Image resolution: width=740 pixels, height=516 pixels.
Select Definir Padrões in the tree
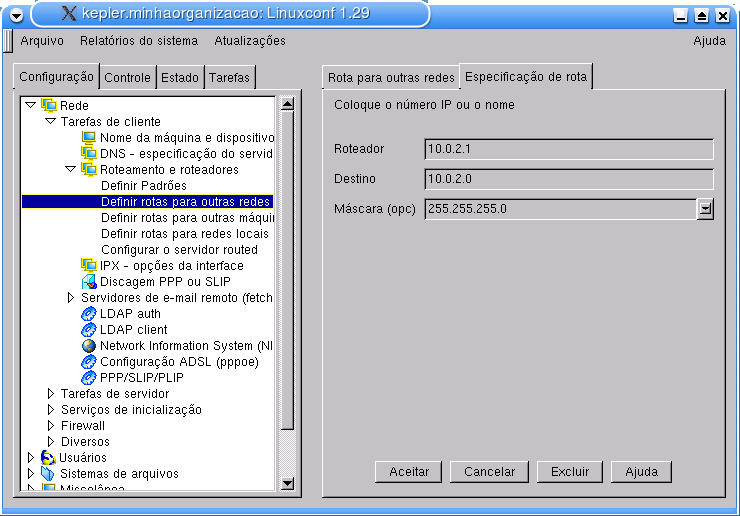coord(143,186)
